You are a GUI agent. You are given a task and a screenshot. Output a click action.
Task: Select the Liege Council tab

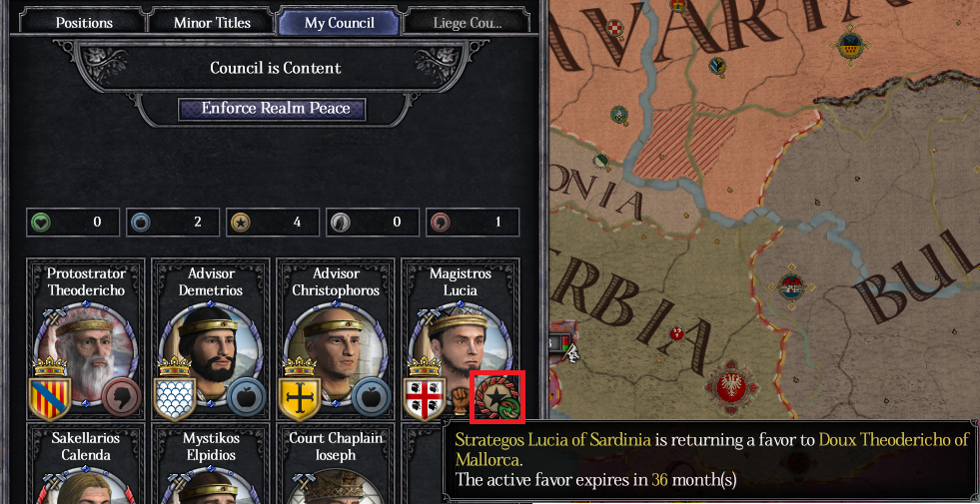point(467,23)
